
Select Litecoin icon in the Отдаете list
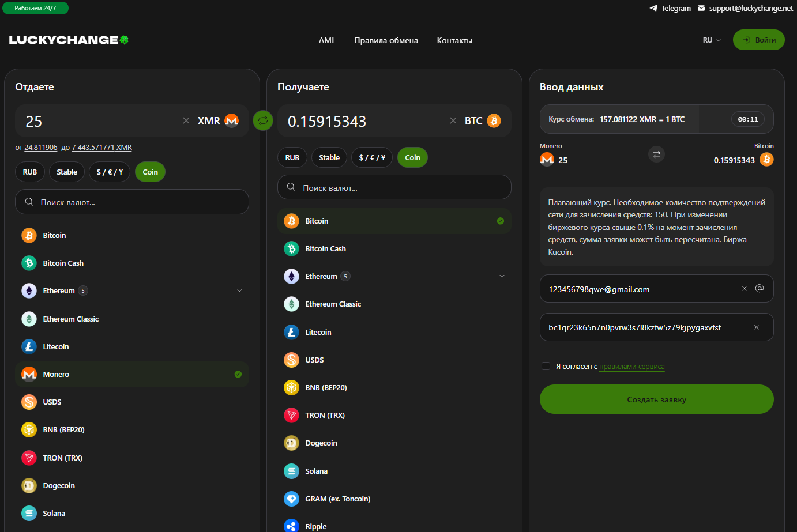(29, 346)
